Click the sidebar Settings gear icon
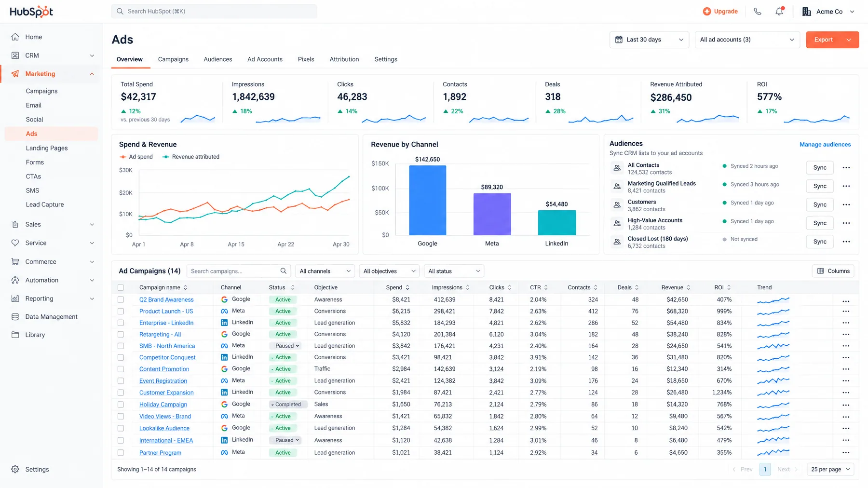 15,469
